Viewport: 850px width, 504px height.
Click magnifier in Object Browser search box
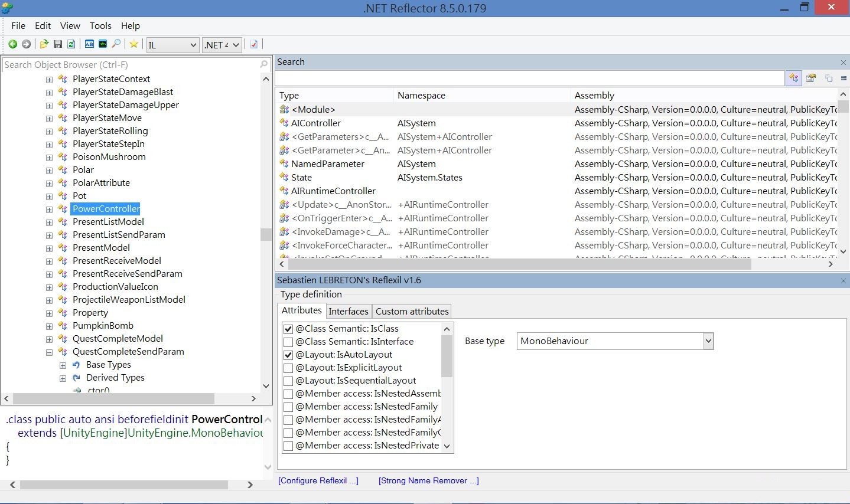pos(264,64)
